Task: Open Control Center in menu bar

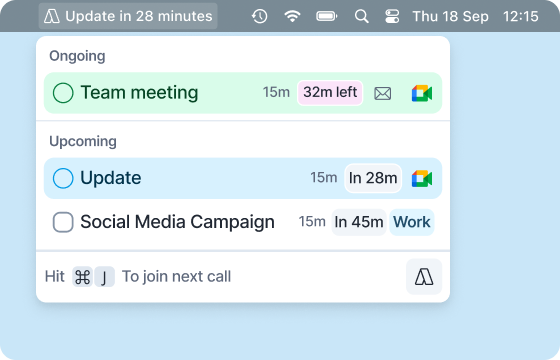Action: point(392,16)
